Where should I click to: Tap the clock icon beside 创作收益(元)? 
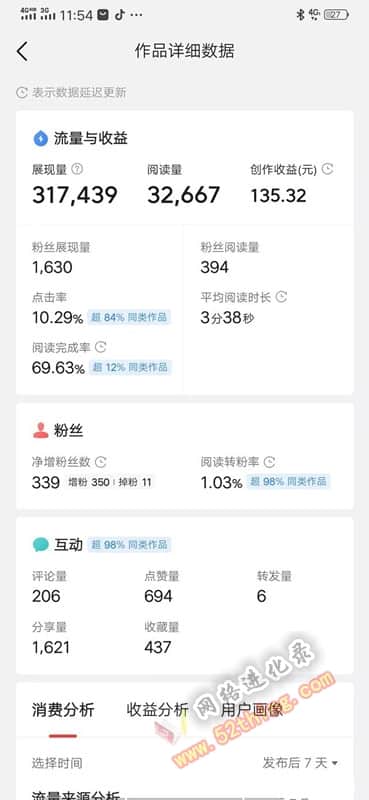[x=327, y=169]
